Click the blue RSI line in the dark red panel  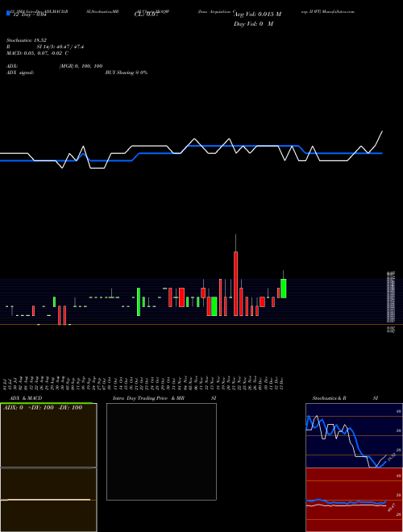click(346, 501)
